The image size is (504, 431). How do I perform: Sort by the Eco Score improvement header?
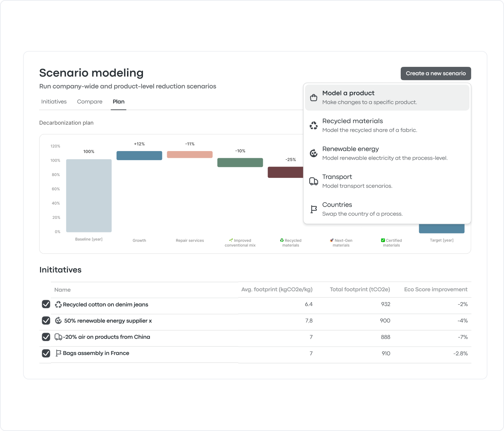pos(435,289)
